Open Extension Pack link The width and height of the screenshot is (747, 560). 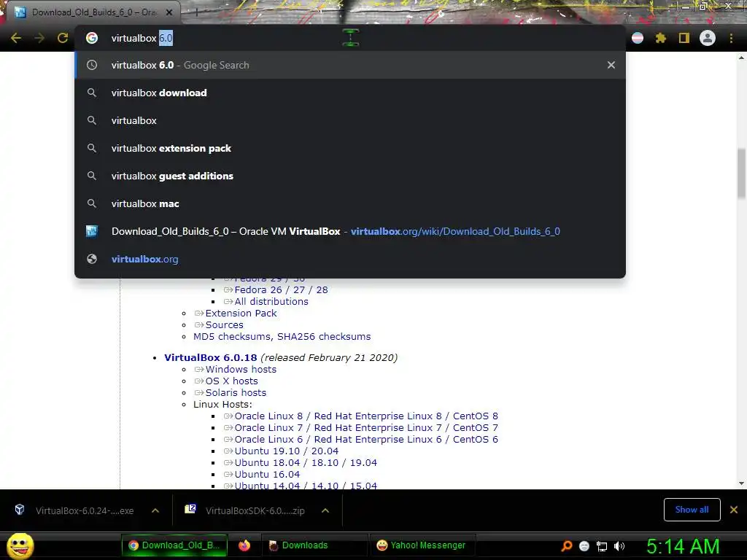pyautogui.click(x=241, y=313)
